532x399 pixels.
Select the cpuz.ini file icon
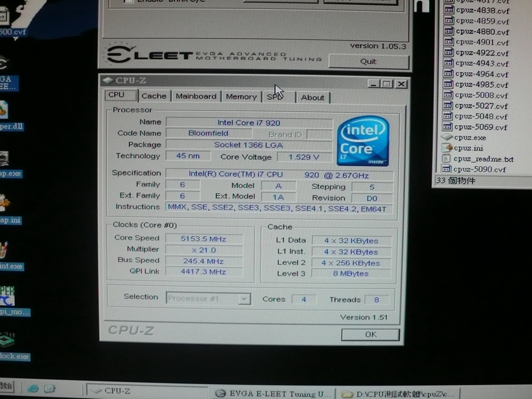(447, 148)
